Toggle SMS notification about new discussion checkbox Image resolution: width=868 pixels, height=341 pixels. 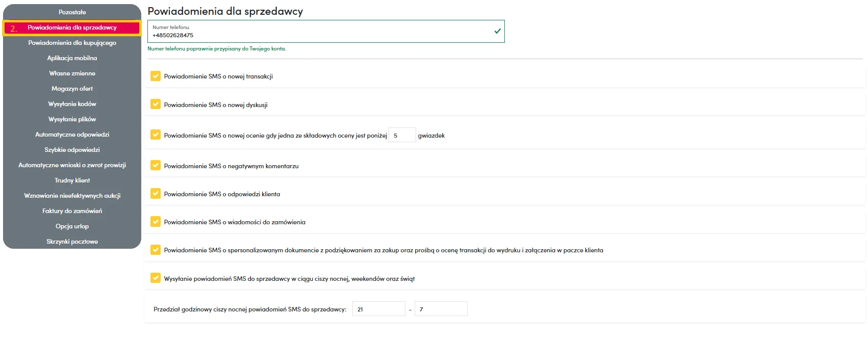tap(156, 104)
